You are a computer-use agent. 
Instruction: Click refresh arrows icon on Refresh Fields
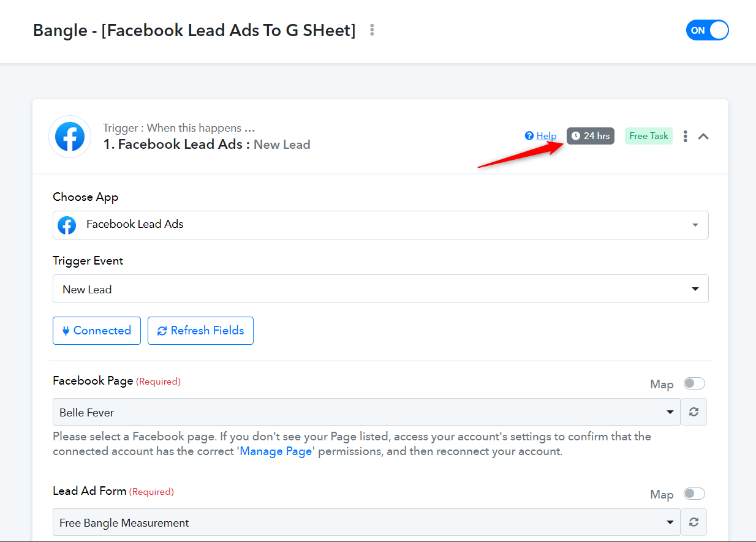[x=162, y=331]
